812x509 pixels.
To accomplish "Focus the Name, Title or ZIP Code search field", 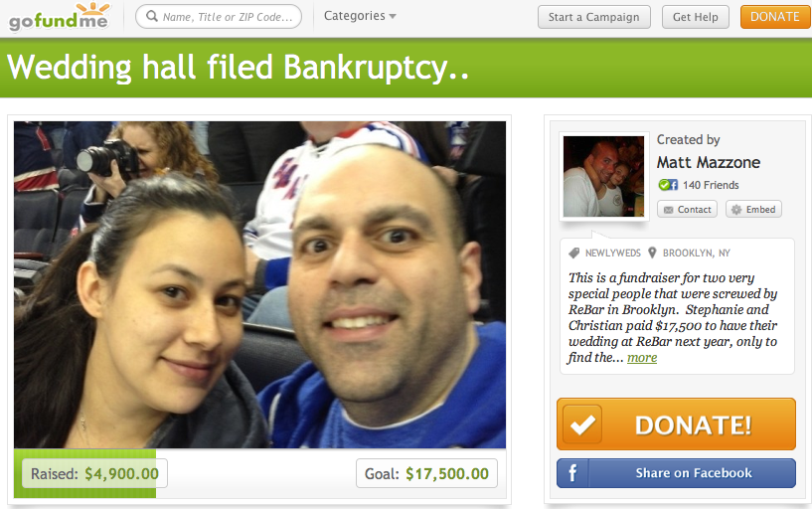I will [x=219, y=17].
